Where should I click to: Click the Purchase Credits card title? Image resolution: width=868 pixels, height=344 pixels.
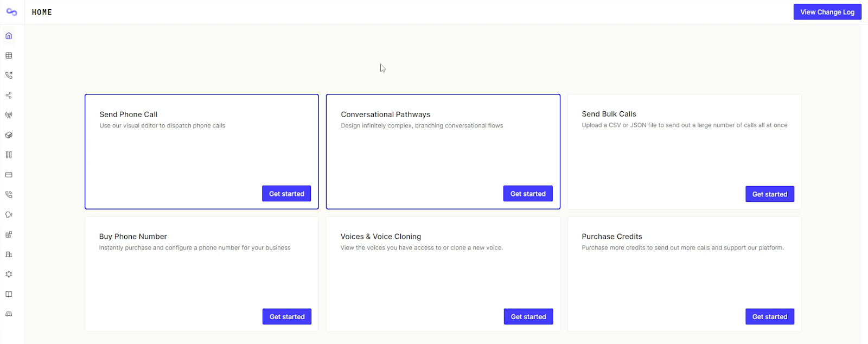point(612,237)
